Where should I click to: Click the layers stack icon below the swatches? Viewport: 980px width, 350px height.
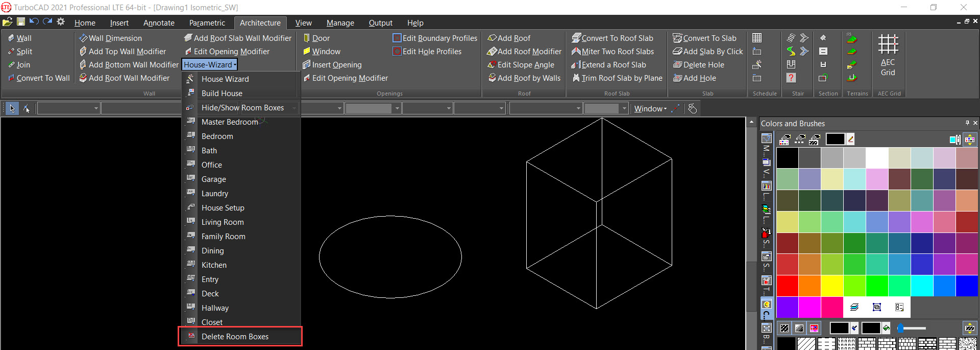click(854, 307)
